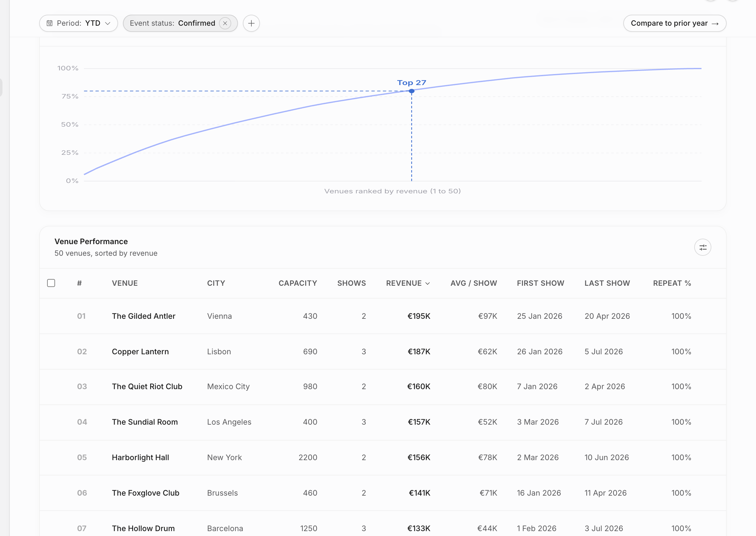This screenshot has height=536, width=756.
Task: Click the Shows column header
Action: [x=352, y=283]
